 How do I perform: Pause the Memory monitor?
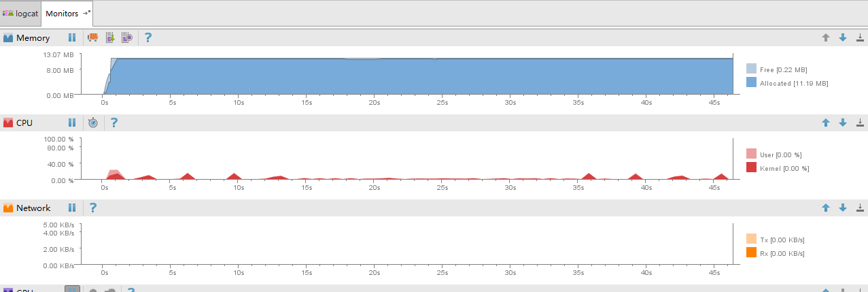(72, 37)
